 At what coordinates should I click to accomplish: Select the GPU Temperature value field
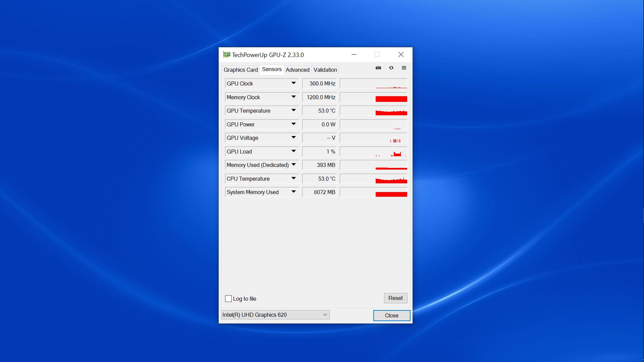pos(319,111)
